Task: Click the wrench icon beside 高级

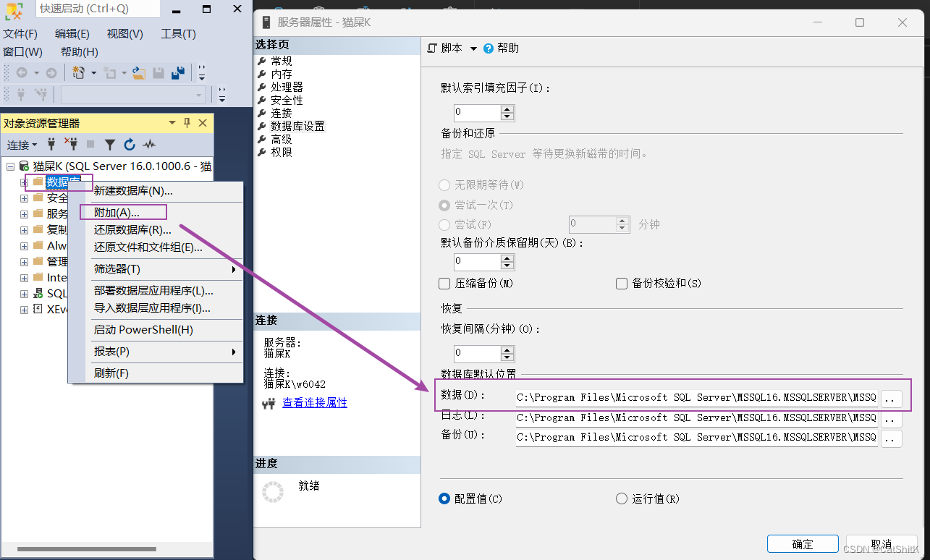Action: pos(262,140)
